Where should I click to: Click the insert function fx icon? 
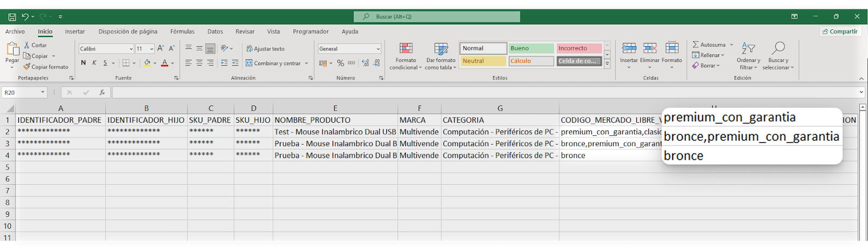102,92
